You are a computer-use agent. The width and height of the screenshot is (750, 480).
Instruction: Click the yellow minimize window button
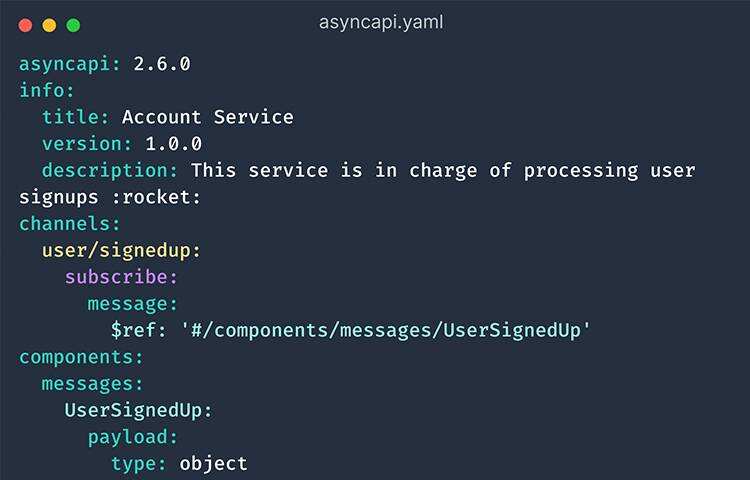click(49, 24)
